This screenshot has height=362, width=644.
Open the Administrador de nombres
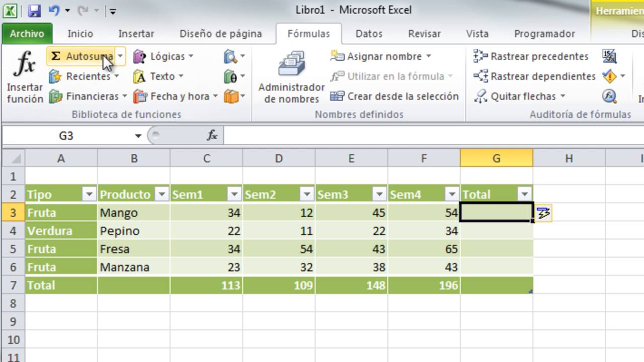pos(292,77)
